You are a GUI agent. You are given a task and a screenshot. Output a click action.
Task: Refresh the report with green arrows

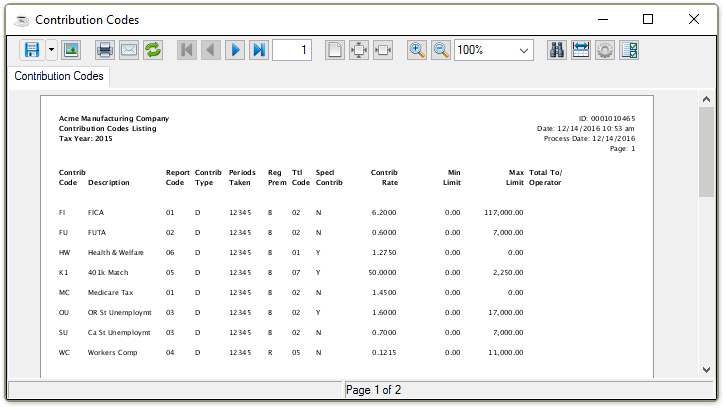pyautogui.click(x=153, y=50)
